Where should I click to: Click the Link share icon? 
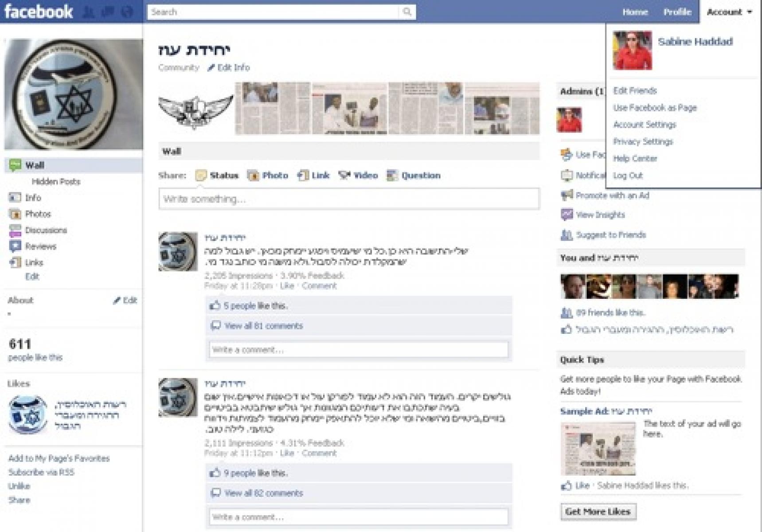click(x=303, y=176)
